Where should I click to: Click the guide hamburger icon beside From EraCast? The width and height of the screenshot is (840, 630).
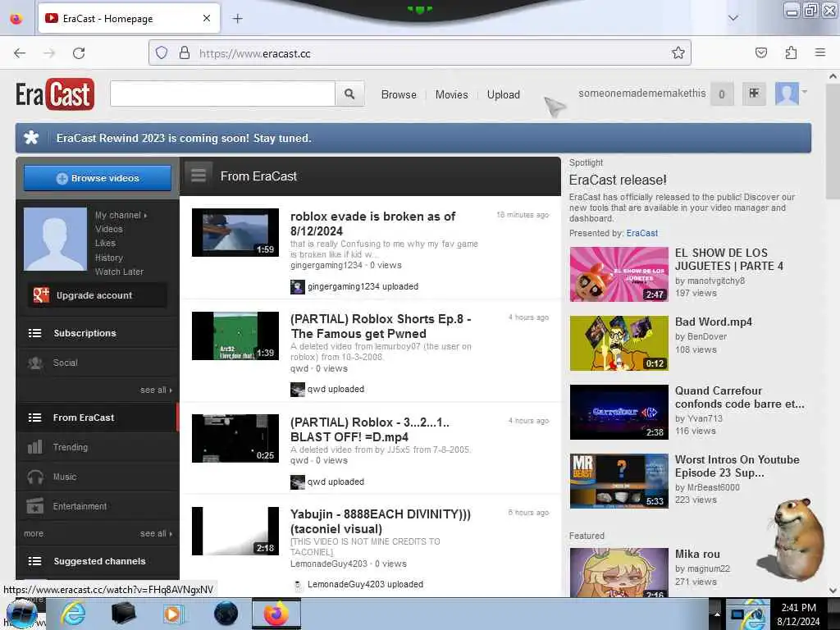199,176
